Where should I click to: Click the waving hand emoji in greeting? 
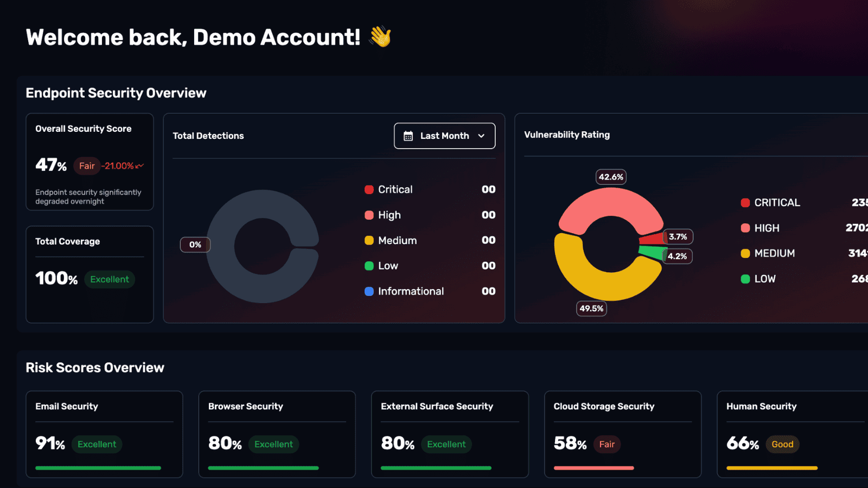pyautogui.click(x=380, y=37)
